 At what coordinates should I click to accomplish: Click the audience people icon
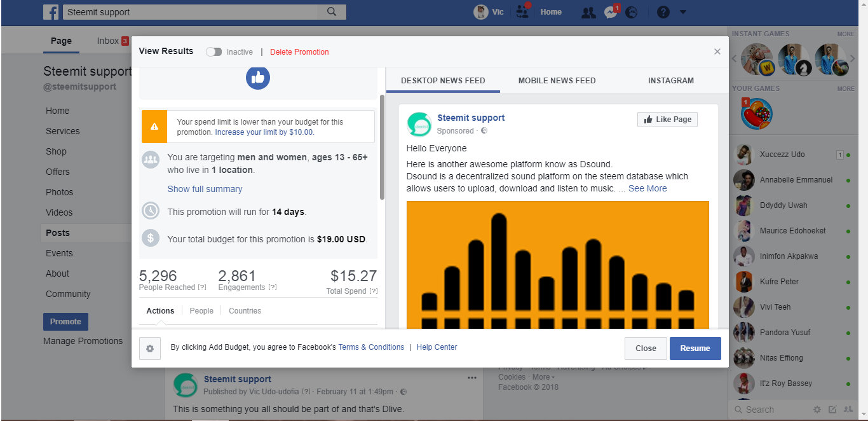pyautogui.click(x=151, y=159)
